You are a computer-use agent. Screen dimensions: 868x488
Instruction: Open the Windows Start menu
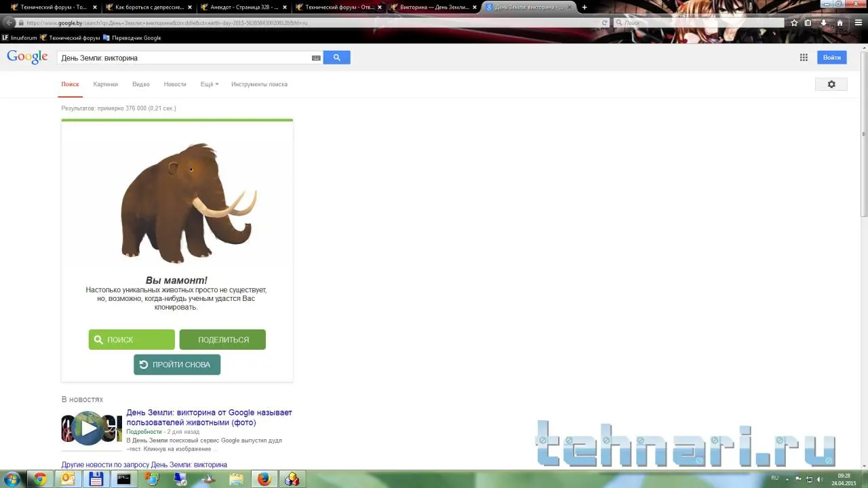pos(12,479)
